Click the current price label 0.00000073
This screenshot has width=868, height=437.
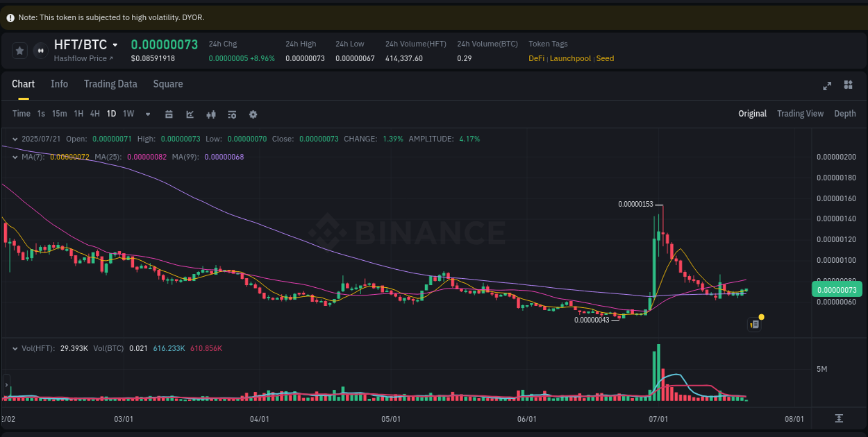click(x=837, y=289)
